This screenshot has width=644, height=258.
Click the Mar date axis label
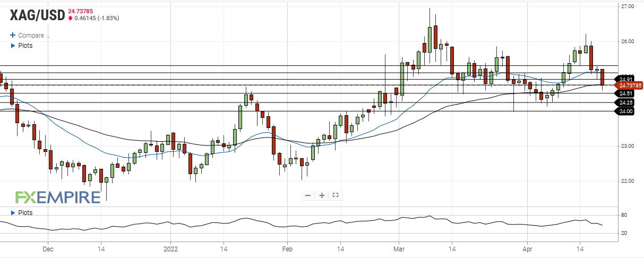(x=399, y=248)
